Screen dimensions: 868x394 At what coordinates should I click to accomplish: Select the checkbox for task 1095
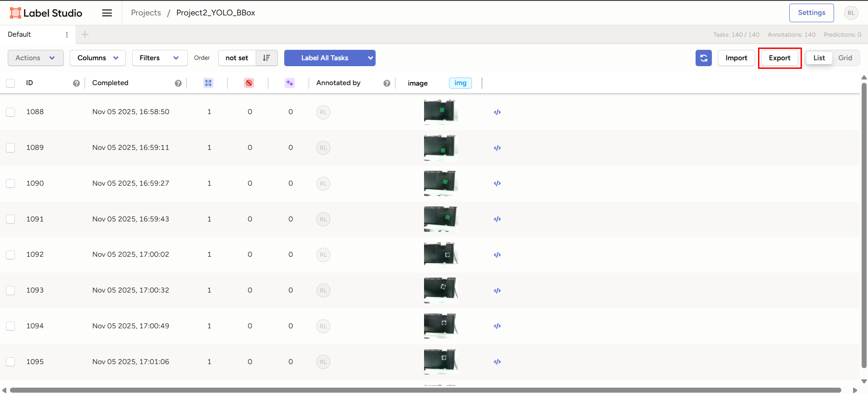coord(10,362)
